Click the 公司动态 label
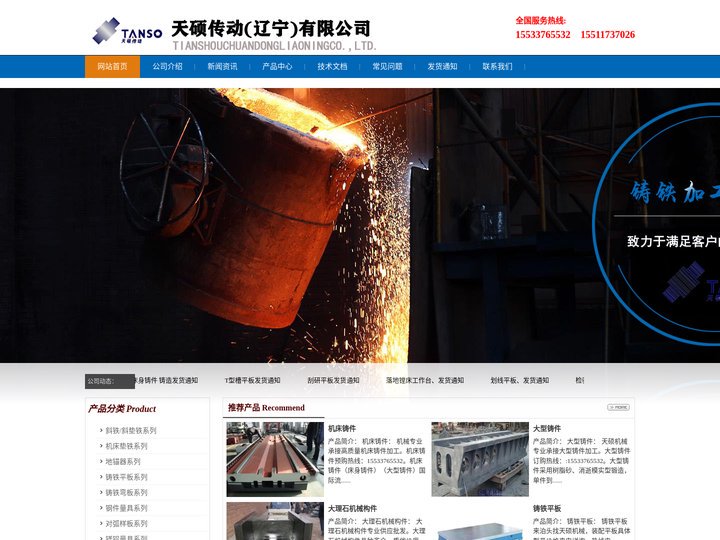Screen dimensions: 720x540 [110, 381]
